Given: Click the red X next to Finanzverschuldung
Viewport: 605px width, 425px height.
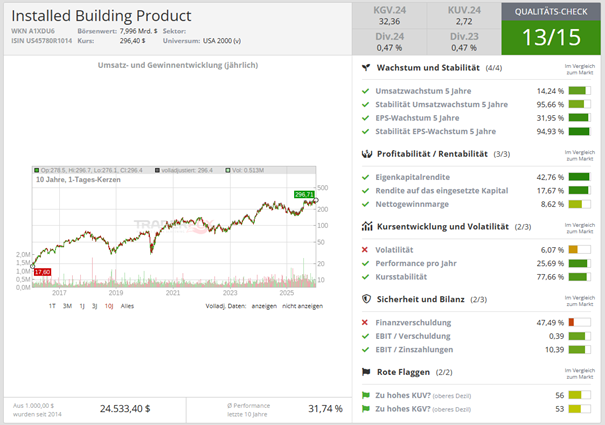Looking at the screenshot, I should (x=368, y=322).
